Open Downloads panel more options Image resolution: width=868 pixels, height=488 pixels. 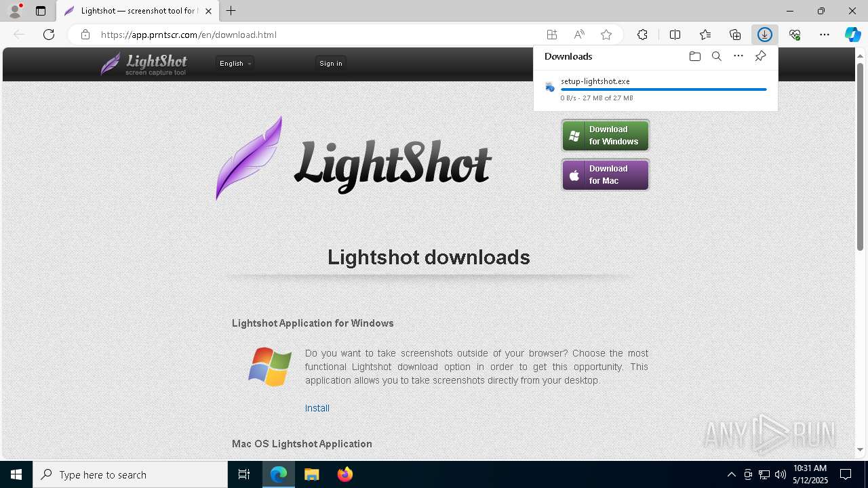click(738, 56)
